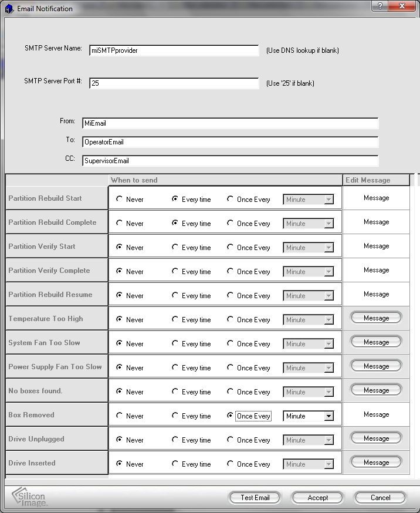Select Never for Partition Rebuild Start
The width and height of the screenshot is (420, 513).
120,199
